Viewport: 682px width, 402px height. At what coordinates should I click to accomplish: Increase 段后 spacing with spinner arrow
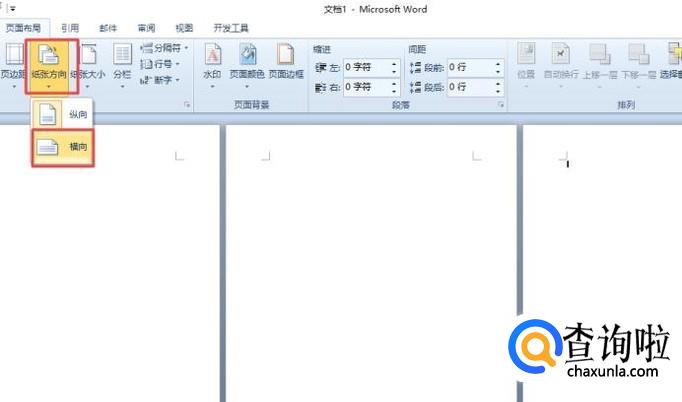pyautogui.click(x=498, y=83)
